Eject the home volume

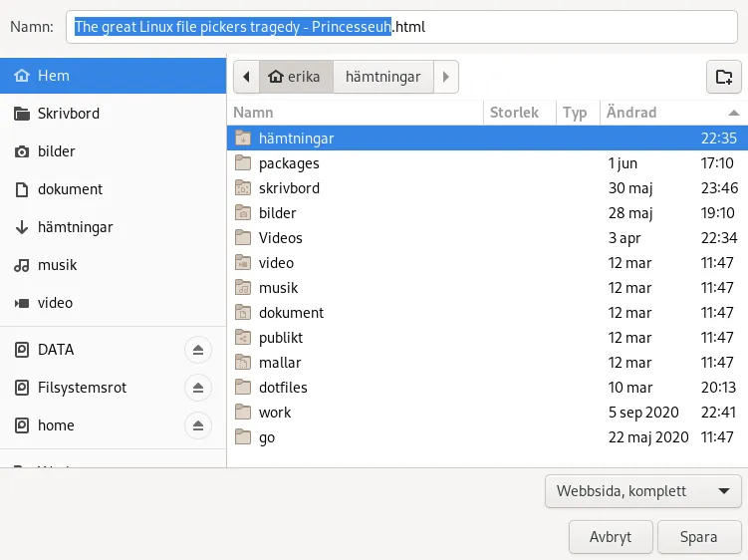click(198, 425)
